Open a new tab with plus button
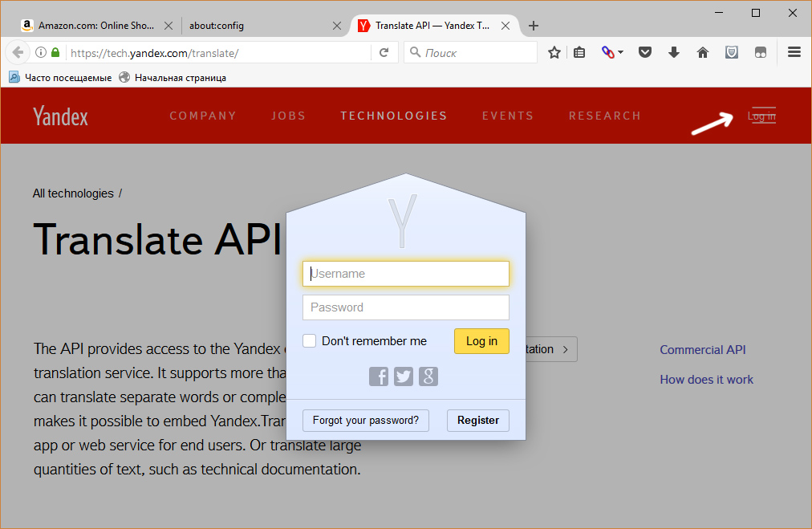The height and width of the screenshot is (529, 812). [534, 26]
